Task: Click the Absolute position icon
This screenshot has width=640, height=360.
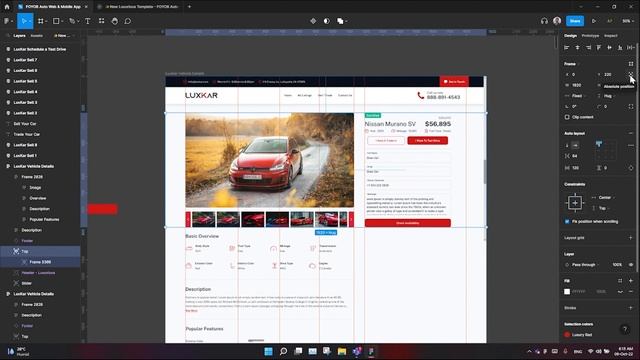Action: [x=631, y=75]
